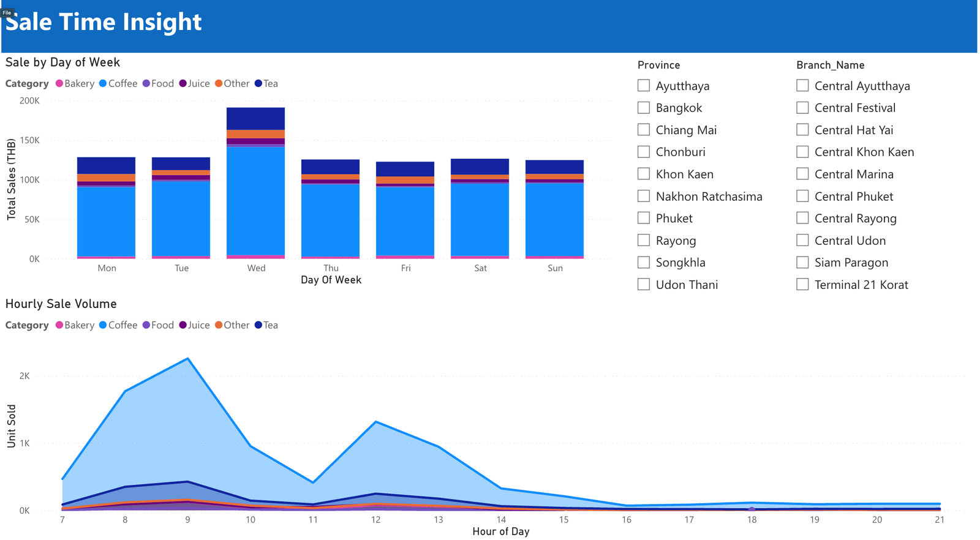Screen dimensions: 980x540
Task: Check the Udon Thani province checkbox
Action: (643, 284)
